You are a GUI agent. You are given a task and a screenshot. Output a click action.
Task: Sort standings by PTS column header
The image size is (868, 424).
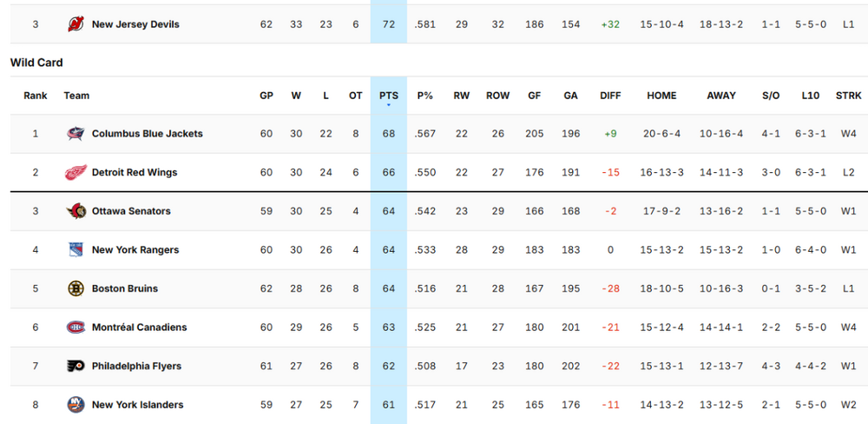coord(388,96)
